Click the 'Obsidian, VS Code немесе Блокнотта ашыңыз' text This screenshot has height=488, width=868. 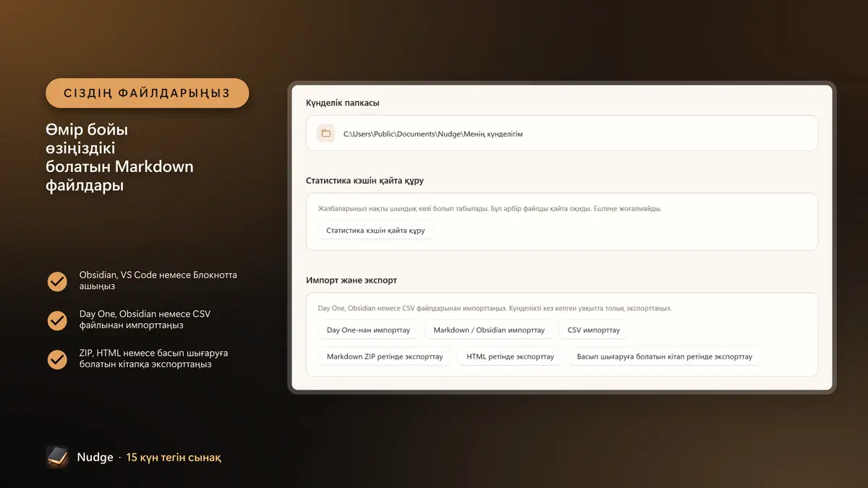158,281
